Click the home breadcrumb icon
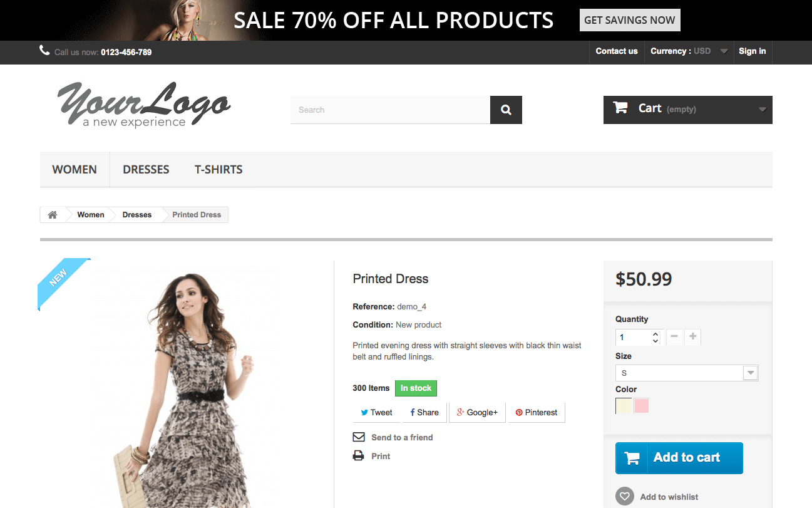This screenshot has width=812, height=508. coord(53,215)
